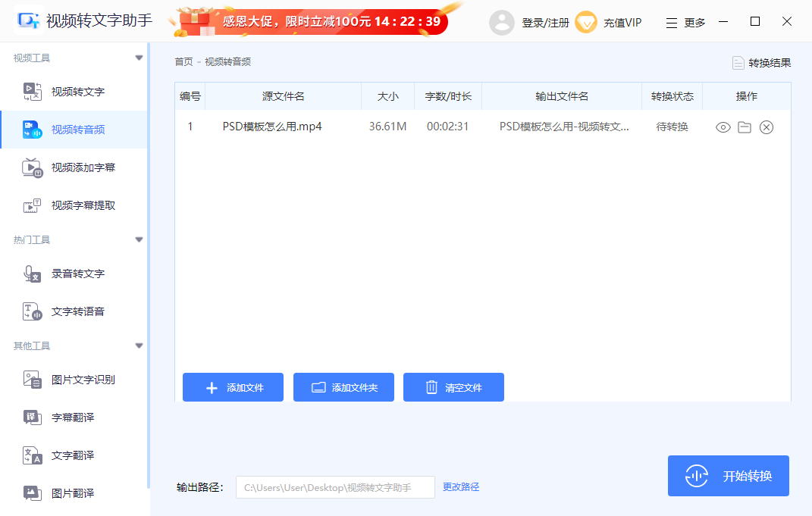Remove PSD模板怎么用.mp4 with the X icon
This screenshot has height=516, width=812.
tap(767, 127)
